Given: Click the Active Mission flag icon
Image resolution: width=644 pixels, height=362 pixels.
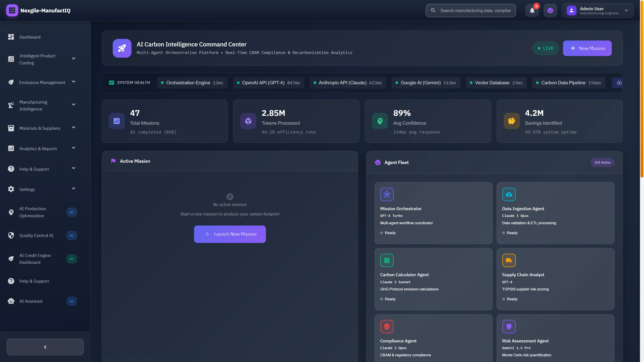Looking at the screenshot, I should (114, 161).
